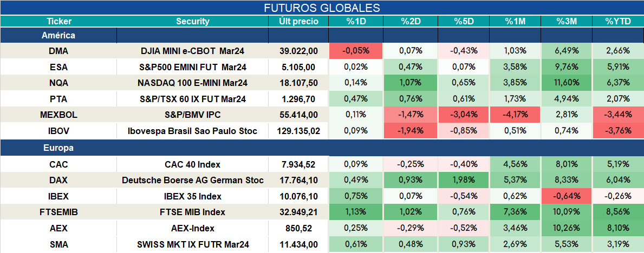Click the red -4,17% cell for MEXBOL

coord(515,115)
